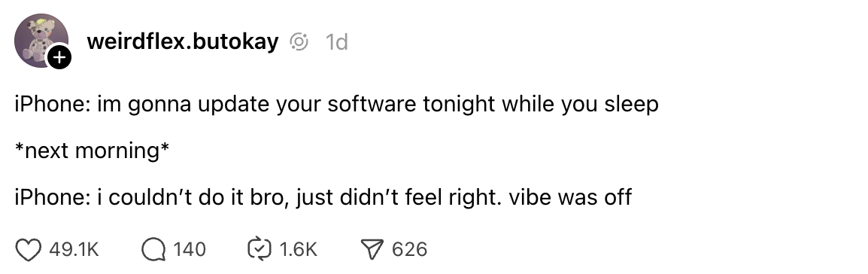
Task: Open replies via the comment bubble icon
Action: (x=153, y=250)
